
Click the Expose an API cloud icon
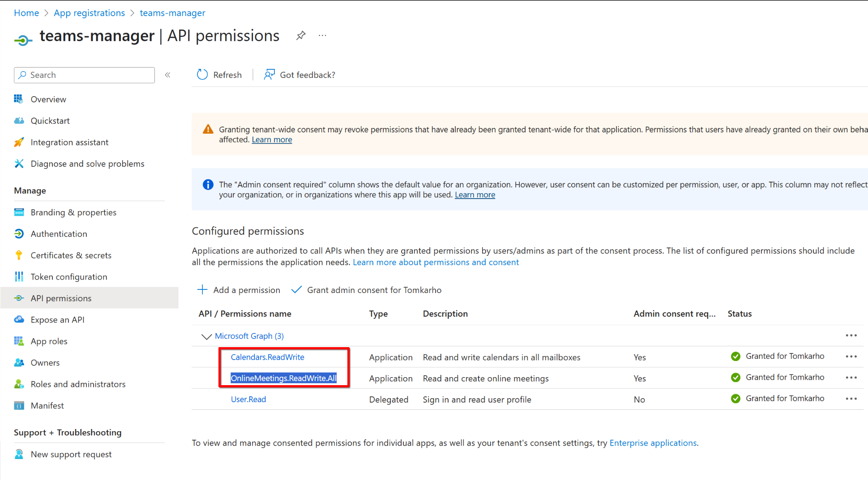pos(19,319)
